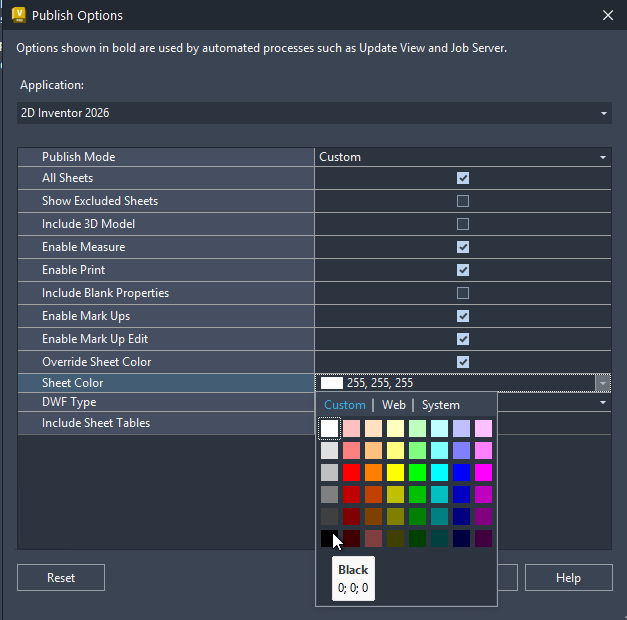Choose the bright lime green swatch
Image resolution: width=627 pixels, height=620 pixels.
click(417, 472)
